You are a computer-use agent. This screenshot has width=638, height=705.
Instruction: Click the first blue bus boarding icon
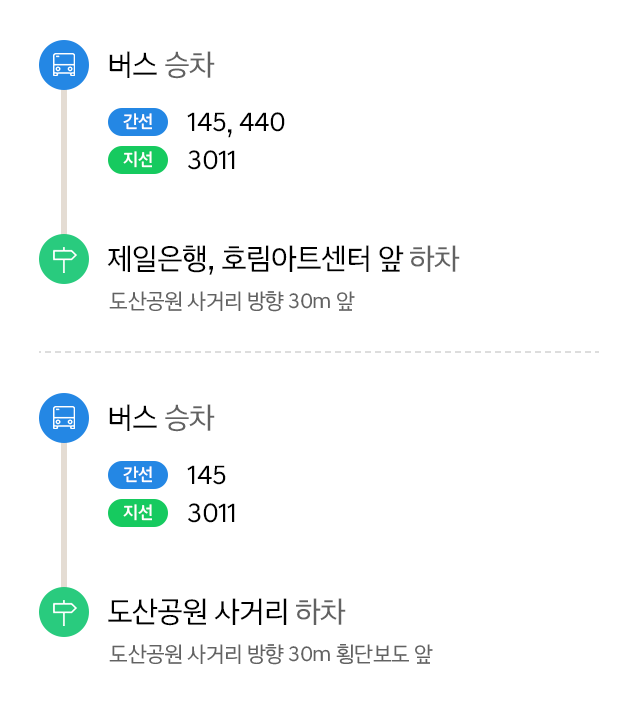[64, 65]
